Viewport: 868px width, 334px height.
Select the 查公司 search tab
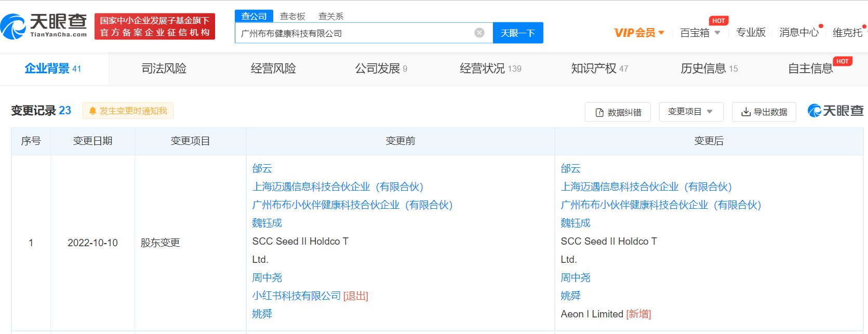pyautogui.click(x=254, y=16)
